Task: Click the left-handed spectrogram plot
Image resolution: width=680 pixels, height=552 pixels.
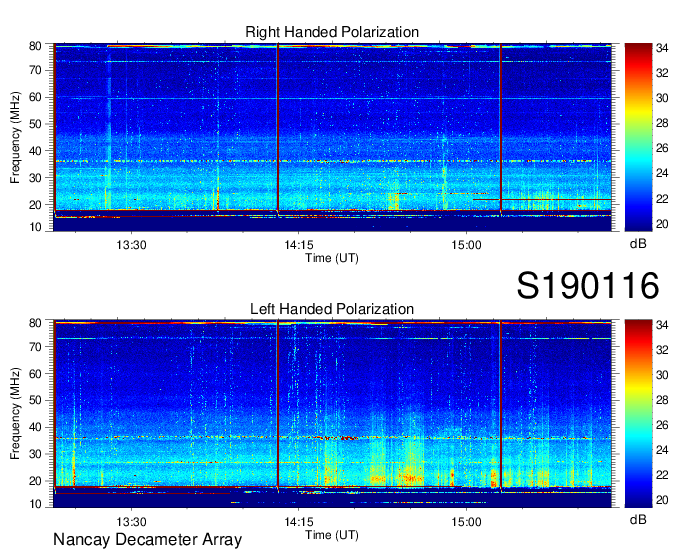Action: (x=332, y=414)
